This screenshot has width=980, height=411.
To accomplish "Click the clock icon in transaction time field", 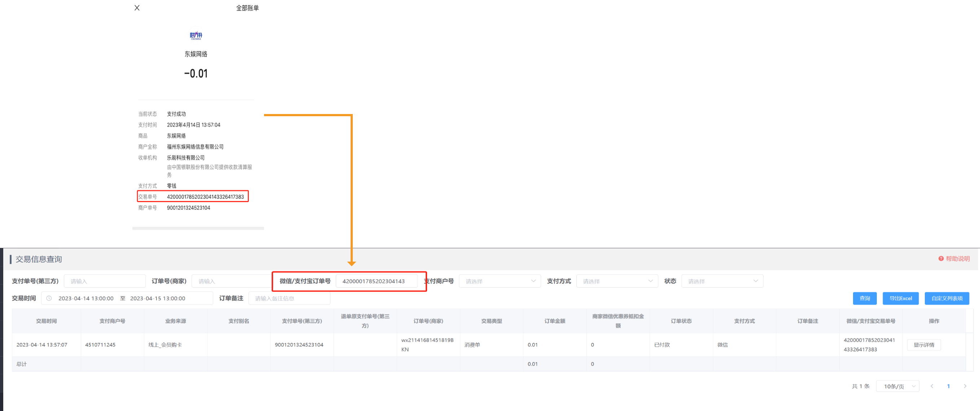I will pos(49,298).
